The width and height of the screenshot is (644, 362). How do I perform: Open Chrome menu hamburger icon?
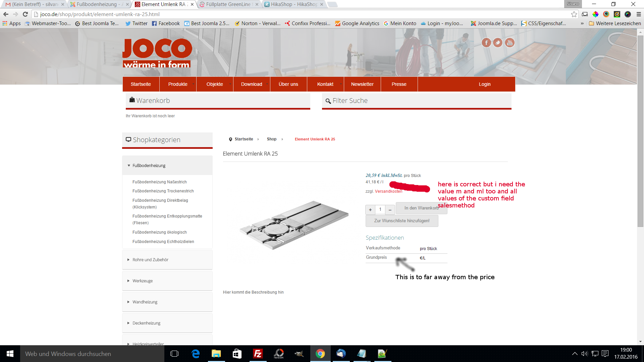639,14
